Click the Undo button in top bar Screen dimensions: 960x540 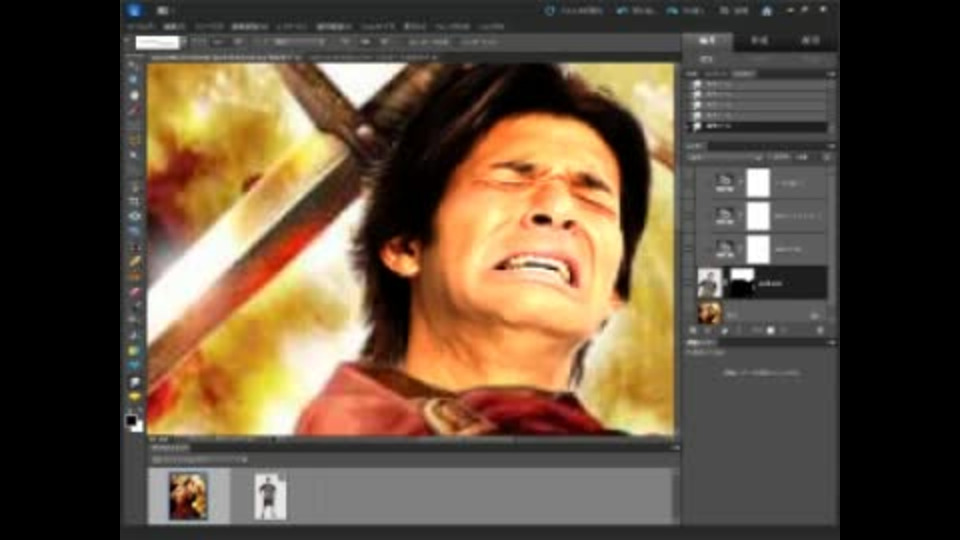(x=637, y=10)
